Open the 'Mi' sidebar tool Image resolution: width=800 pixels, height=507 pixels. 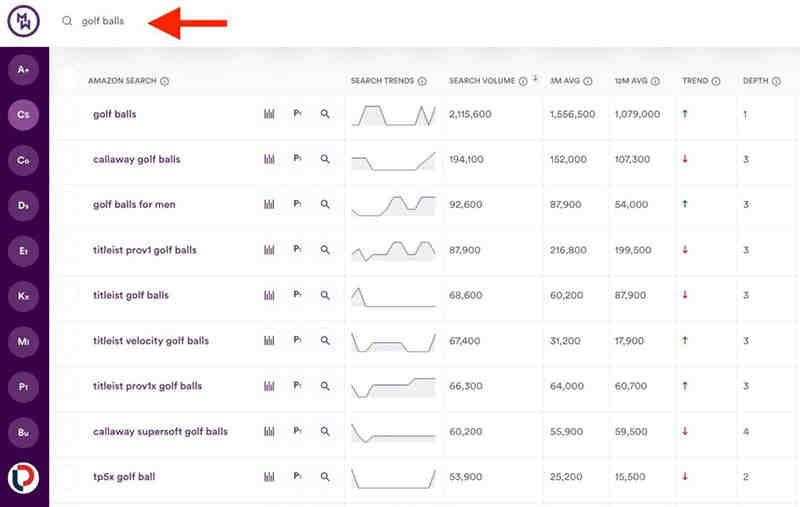click(x=23, y=341)
